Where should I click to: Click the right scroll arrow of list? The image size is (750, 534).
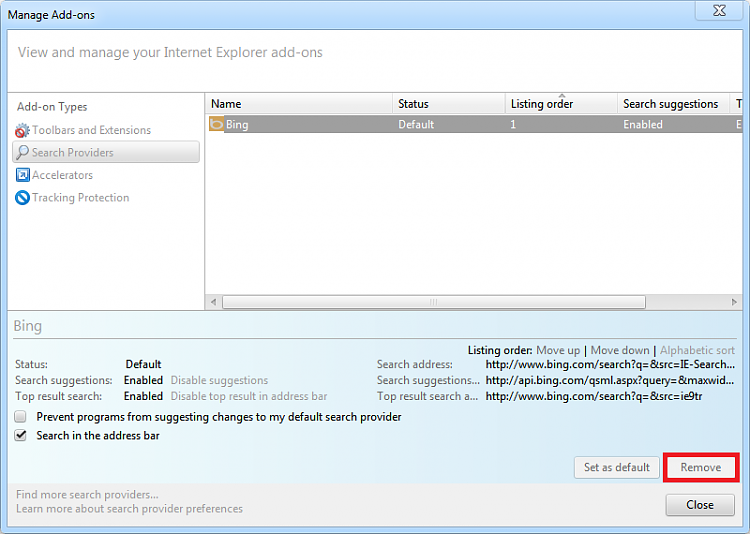[x=734, y=302]
